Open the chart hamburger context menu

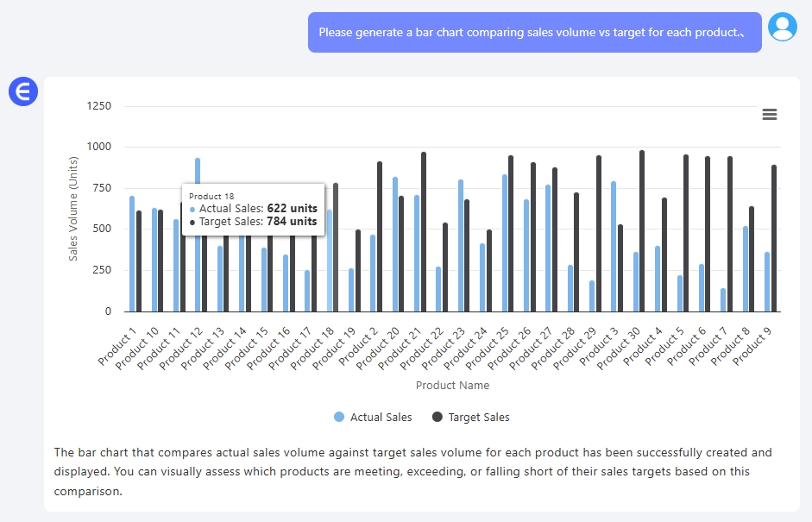point(770,115)
